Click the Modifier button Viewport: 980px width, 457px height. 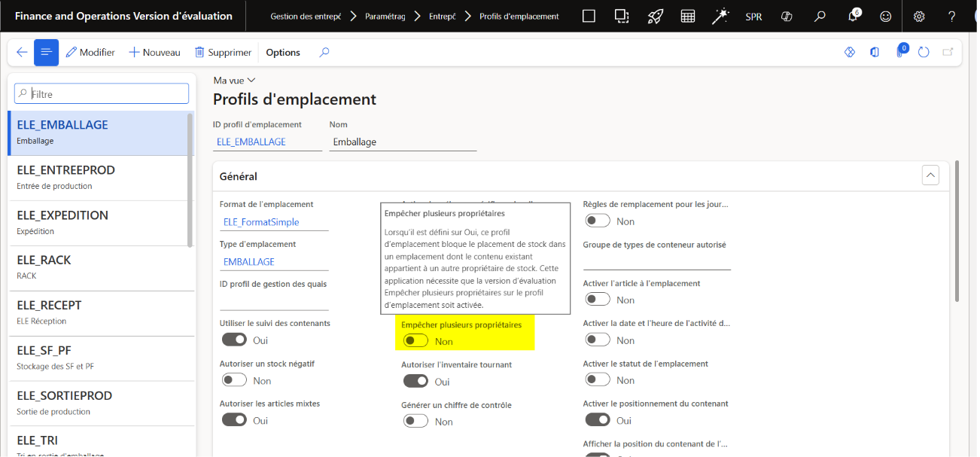(90, 53)
